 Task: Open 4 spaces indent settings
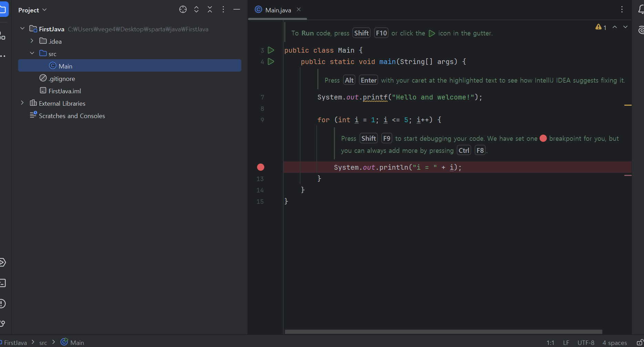(x=615, y=343)
